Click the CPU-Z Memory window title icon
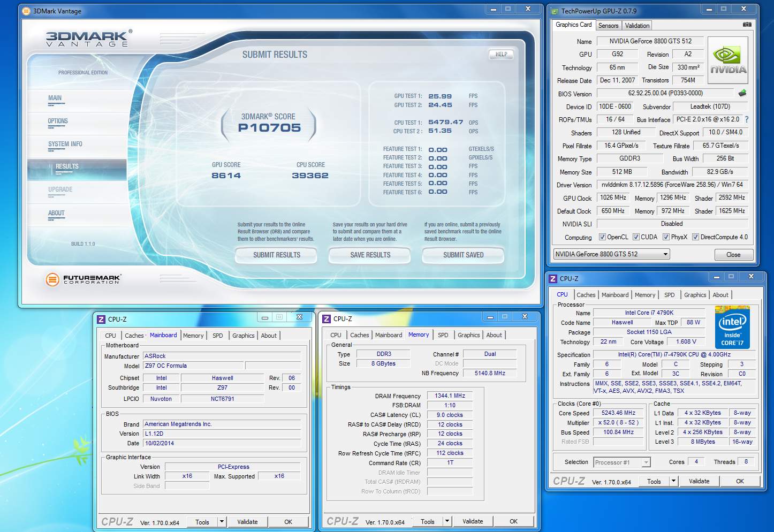Screen dimensions: 774x532 click(x=327, y=318)
